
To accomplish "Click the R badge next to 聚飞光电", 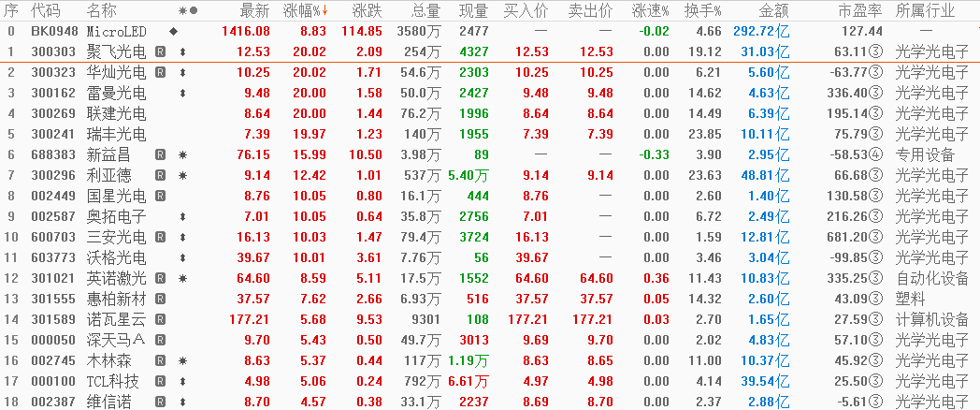I will [x=161, y=52].
